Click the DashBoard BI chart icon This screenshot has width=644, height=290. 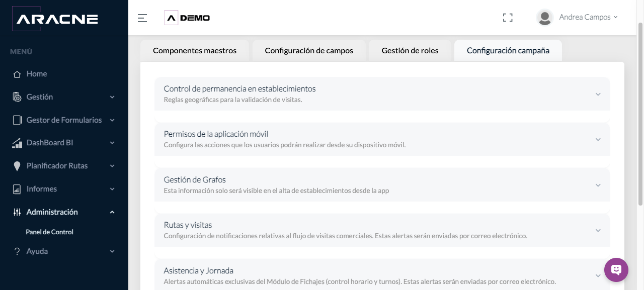(17, 143)
